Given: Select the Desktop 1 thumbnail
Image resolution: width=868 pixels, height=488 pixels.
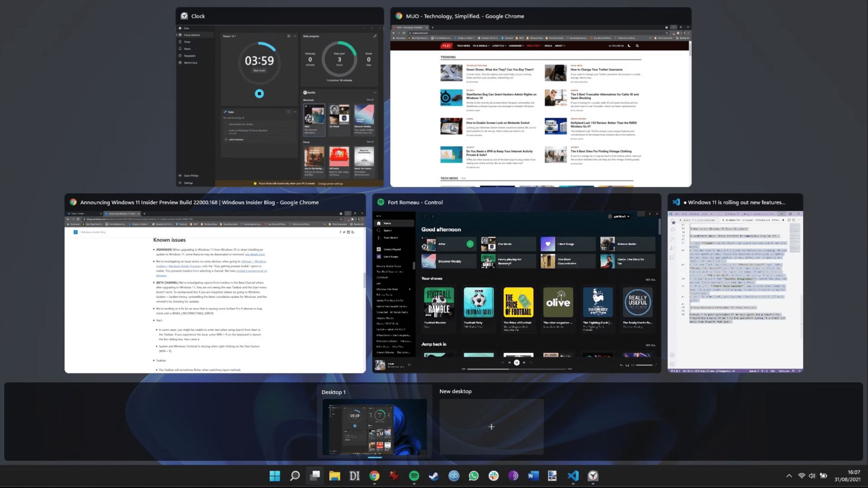Looking at the screenshot, I should click(374, 427).
